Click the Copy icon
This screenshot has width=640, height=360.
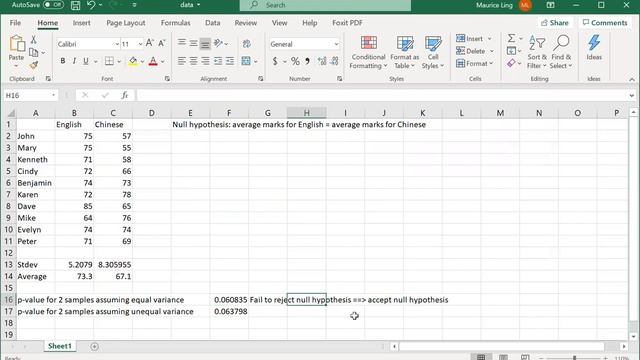tap(33, 52)
